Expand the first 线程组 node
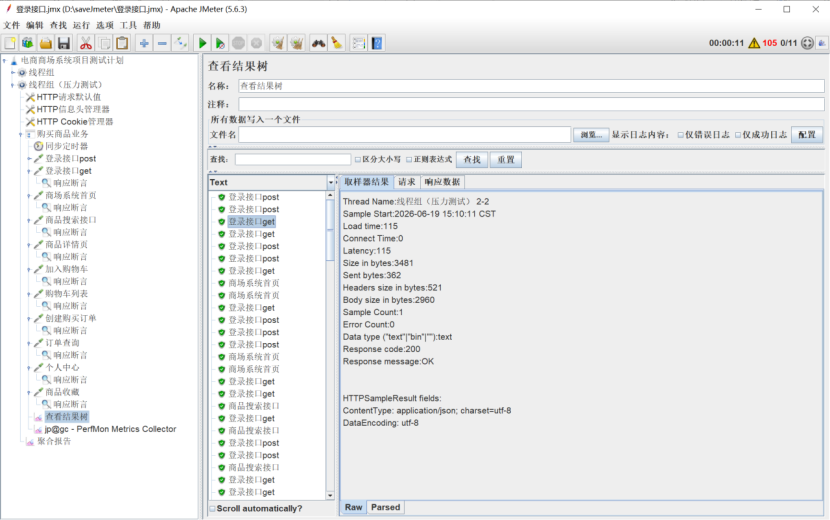 (13, 73)
